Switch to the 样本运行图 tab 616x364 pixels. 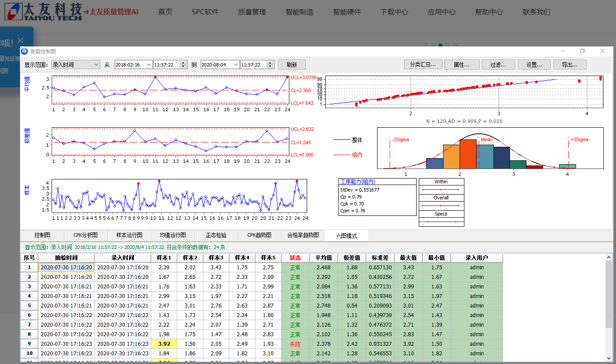click(129, 235)
